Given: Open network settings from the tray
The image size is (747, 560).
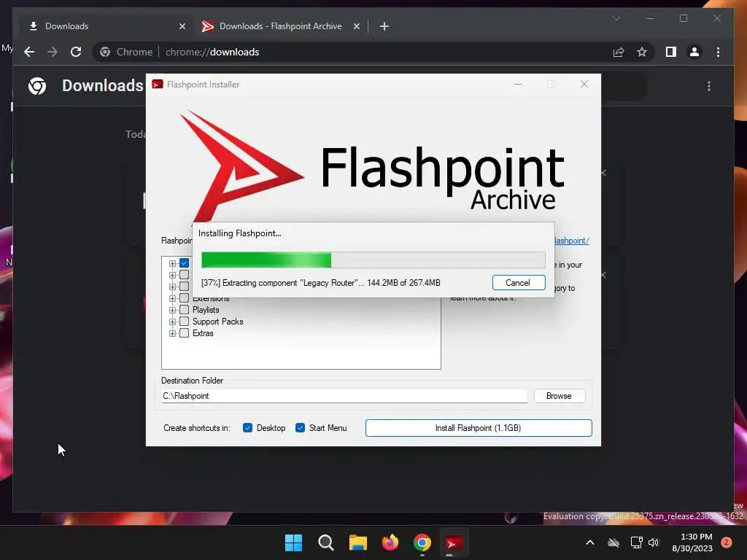Looking at the screenshot, I should [x=636, y=542].
